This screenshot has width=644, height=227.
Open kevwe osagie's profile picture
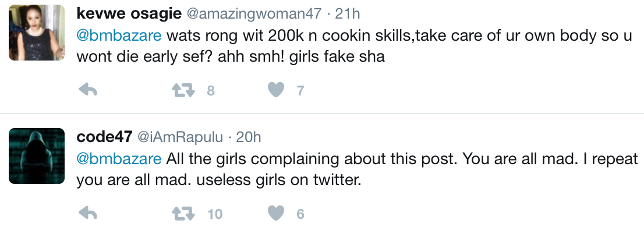coord(37,33)
